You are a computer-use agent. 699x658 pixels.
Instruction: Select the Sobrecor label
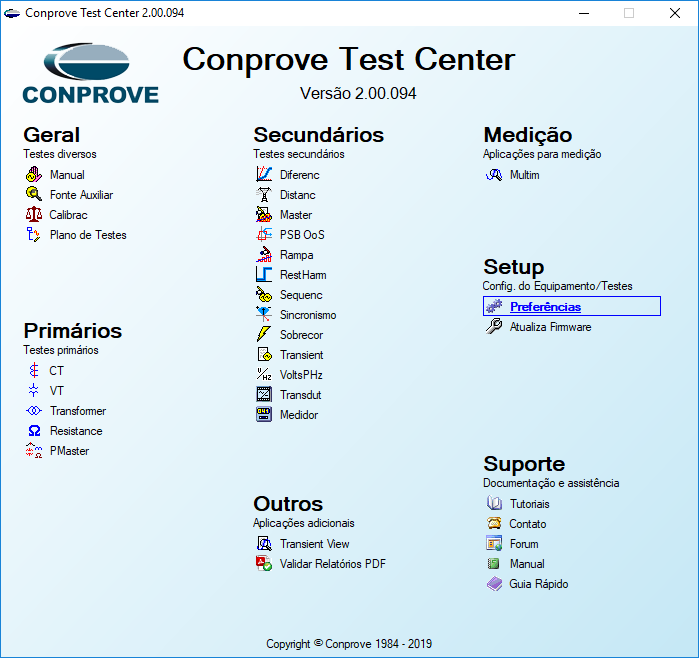click(x=301, y=335)
